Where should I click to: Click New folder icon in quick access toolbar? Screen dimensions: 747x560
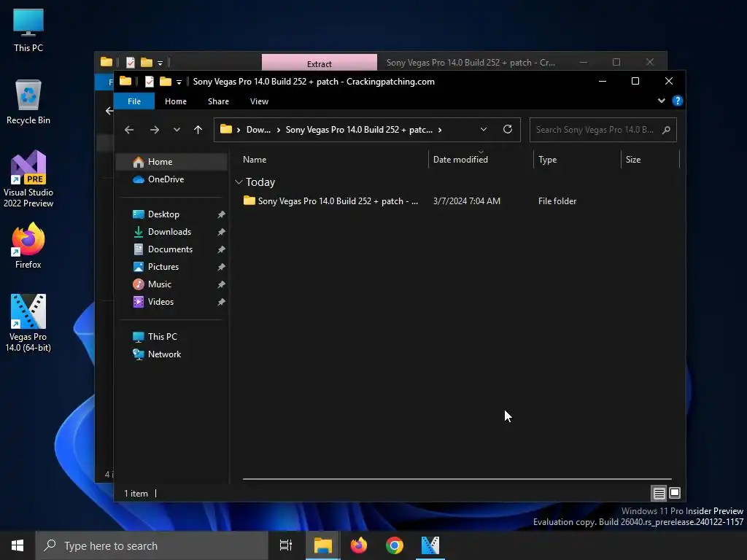coord(166,82)
